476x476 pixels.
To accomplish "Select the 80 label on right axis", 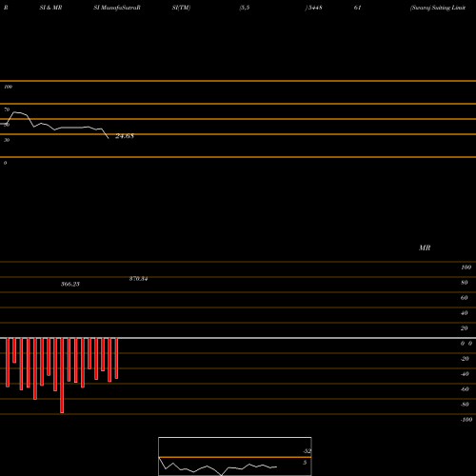I will pyautogui.click(x=465, y=283).
